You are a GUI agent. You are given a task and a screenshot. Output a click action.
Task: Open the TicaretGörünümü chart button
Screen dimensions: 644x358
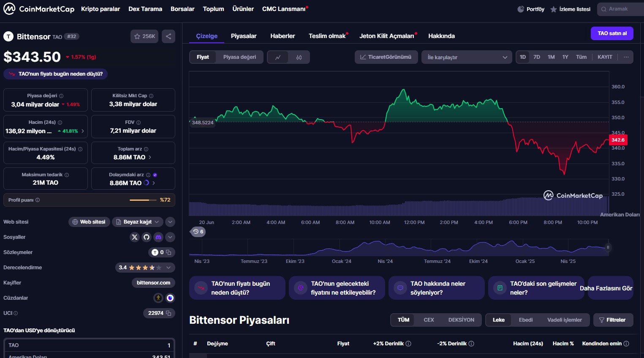(386, 57)
